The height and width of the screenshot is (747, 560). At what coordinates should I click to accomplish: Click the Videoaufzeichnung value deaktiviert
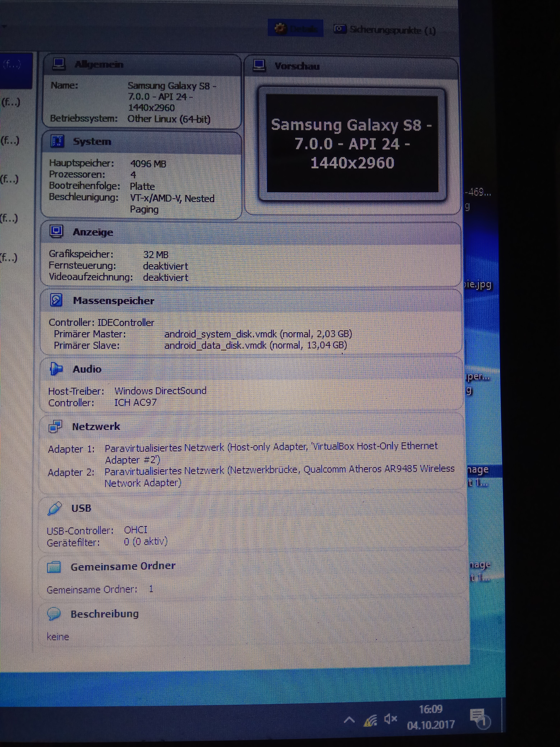[166, 278]
